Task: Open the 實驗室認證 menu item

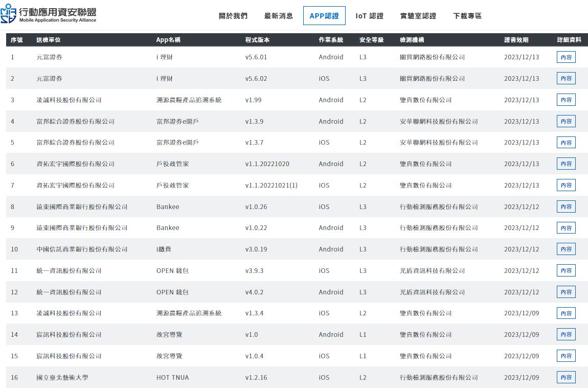Action: click(418, 16)
